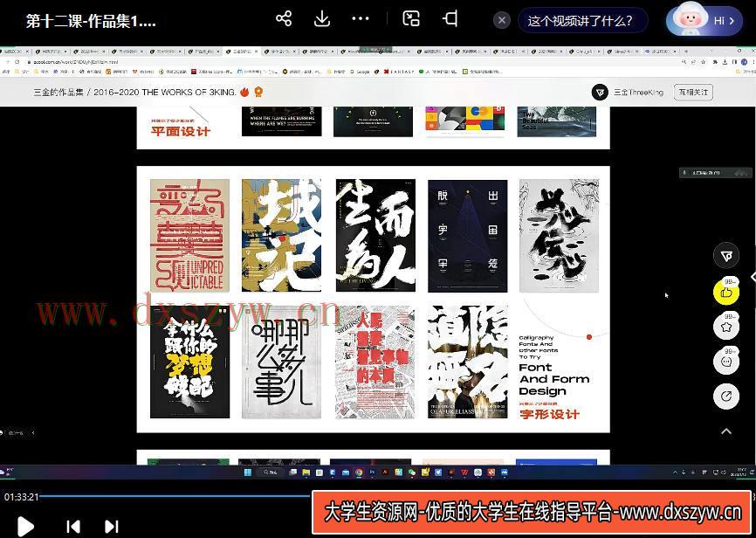Expand the system tray hidden icons arrow
Screen dimensions: 756x538
pyautogui.click(x=675, y=472)
